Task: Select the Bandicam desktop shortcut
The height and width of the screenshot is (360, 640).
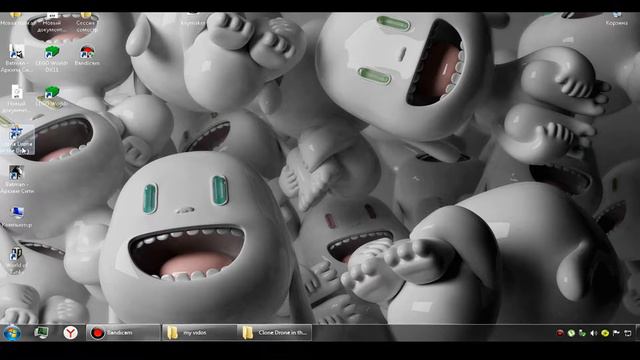Action: tap(87, 56)
